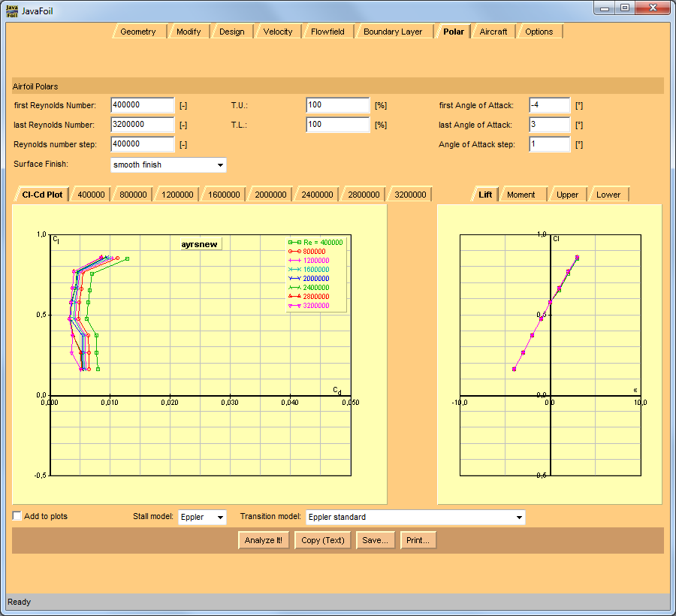This screenshot has height=616, width=676.
Task: Click the first Reynolds Number field
Action: click(142, 105)
